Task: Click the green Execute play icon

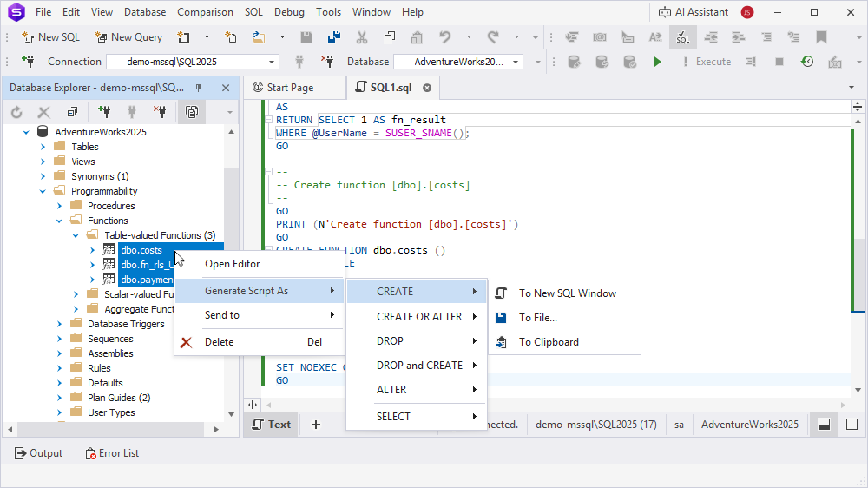Action: pyautogui.click(x=657, y=62)
